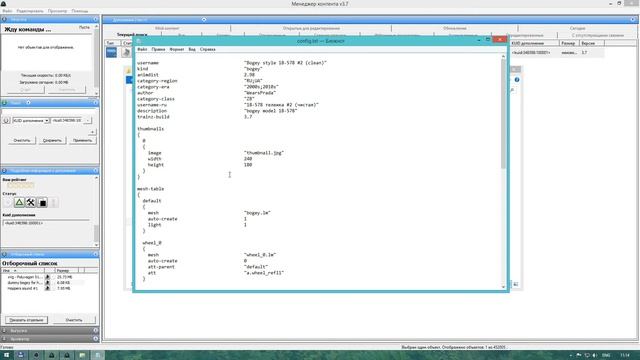Viewport: 640px width, 360px height.
Task: Open Content Manager Просмотр menu
Action: [x=57, y=11]
